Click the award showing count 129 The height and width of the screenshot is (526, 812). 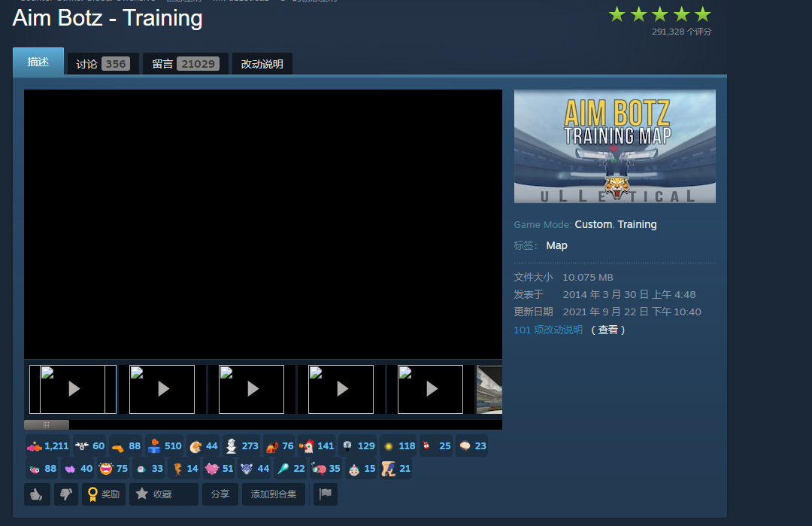pos(358,445)
